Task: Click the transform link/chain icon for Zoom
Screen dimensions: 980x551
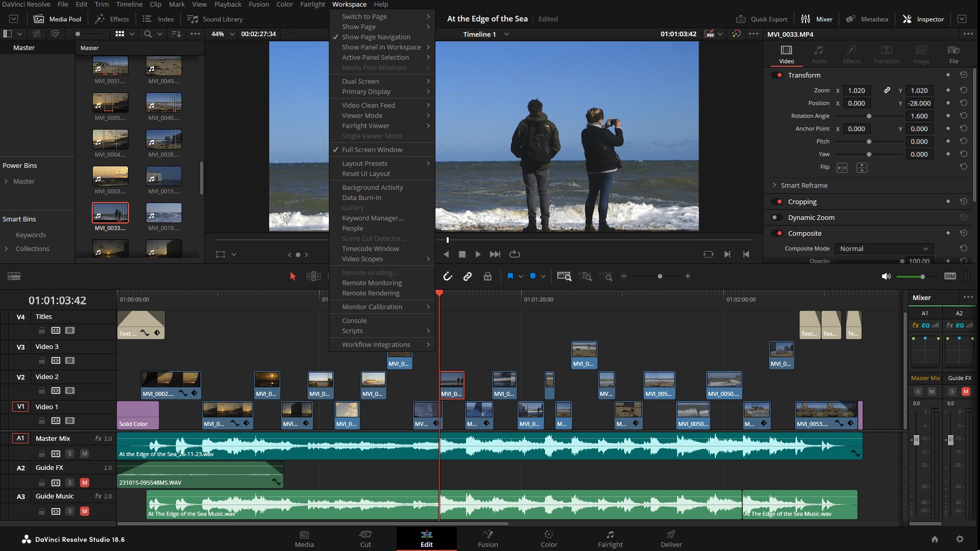Action: click(x=887, y=90)
